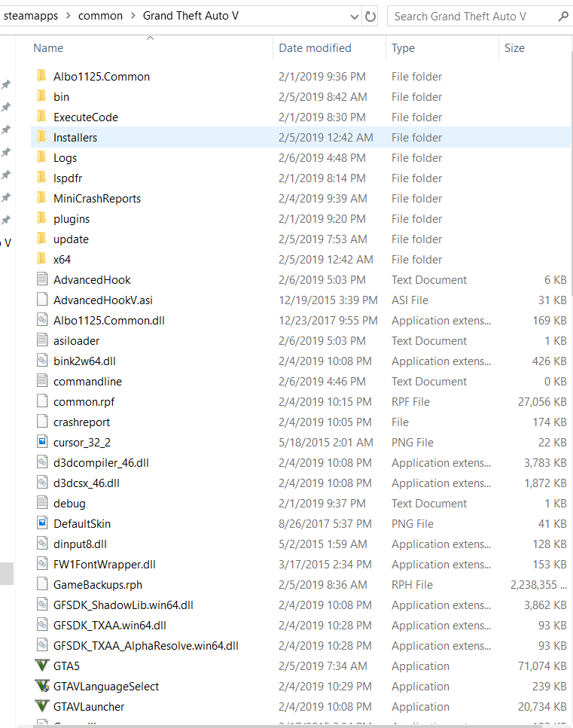Select the GFSDK_ShadowLib.win64.dll file name
Screen dimensions: 573x728
click(x=123, y=605)
